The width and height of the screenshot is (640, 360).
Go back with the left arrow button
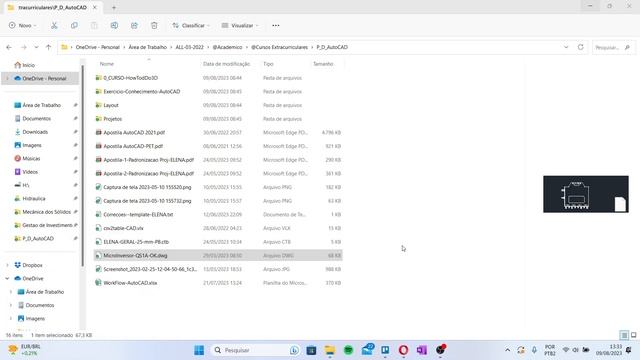(9, 47)
